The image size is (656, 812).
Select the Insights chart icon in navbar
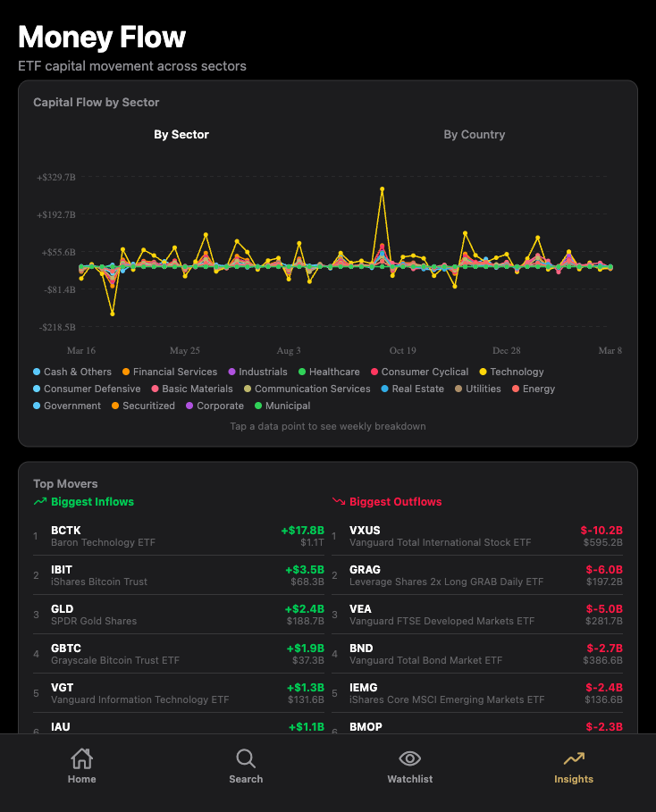[573, 765]
